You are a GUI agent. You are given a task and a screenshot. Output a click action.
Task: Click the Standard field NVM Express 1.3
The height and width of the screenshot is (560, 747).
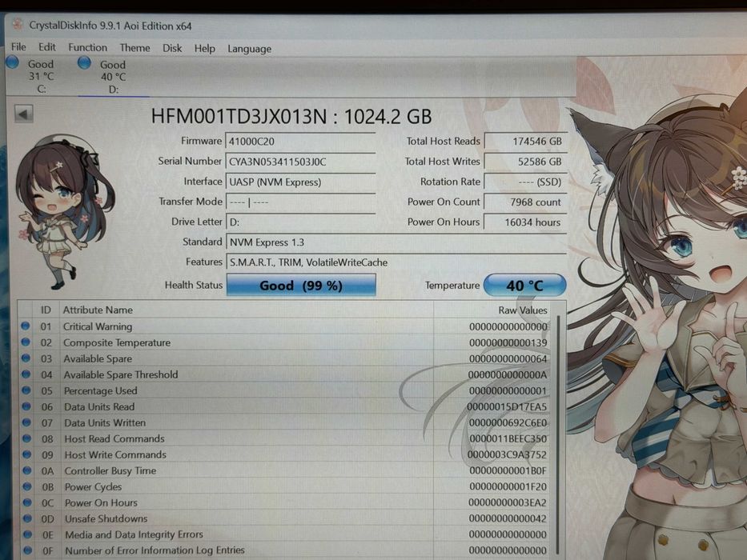click(396, 242)
